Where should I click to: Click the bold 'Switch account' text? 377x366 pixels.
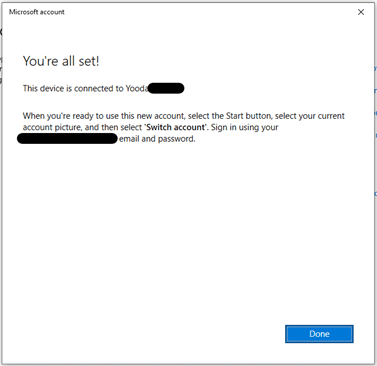pyautogui.click(x=175, y=127)
